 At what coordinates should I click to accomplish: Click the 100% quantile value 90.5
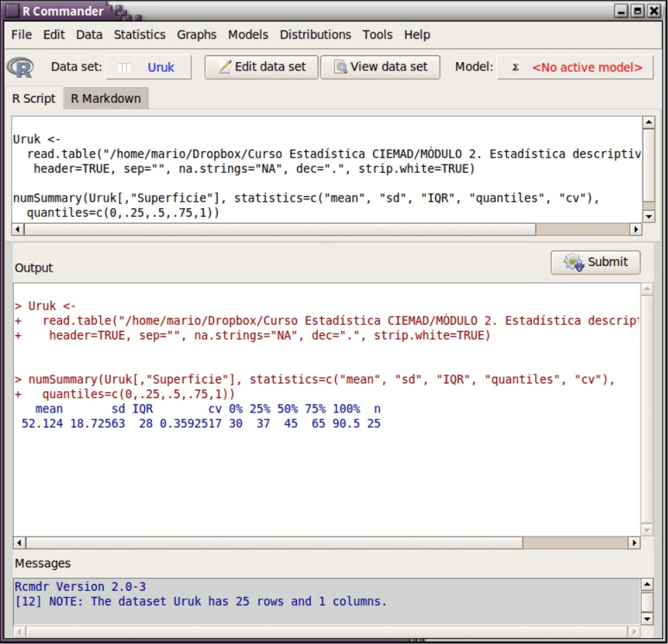[x=346, y=423]
